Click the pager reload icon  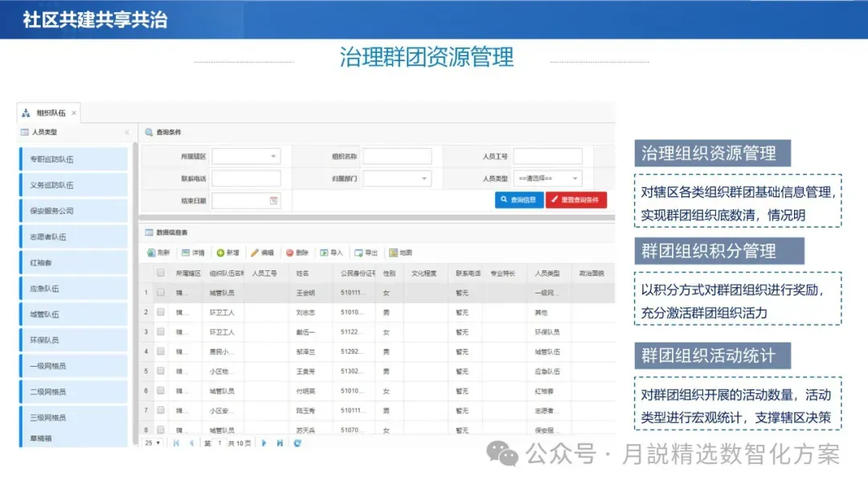tap(297, 443)
